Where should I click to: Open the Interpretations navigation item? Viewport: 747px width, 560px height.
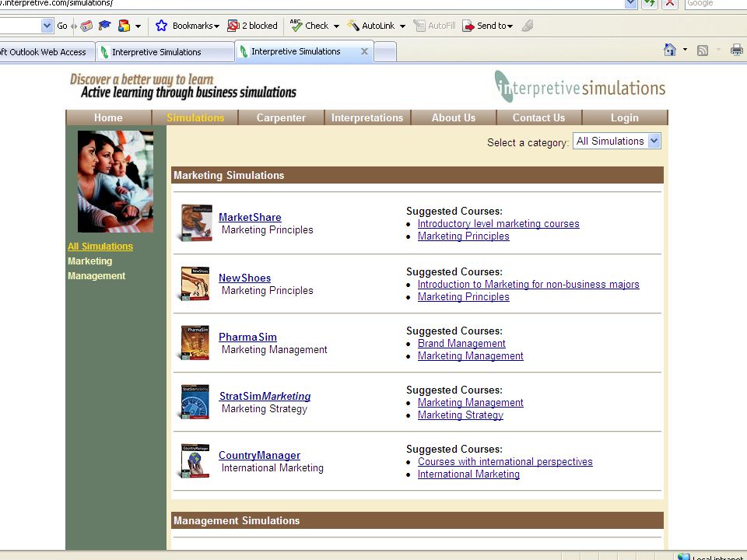pos(367,117)
